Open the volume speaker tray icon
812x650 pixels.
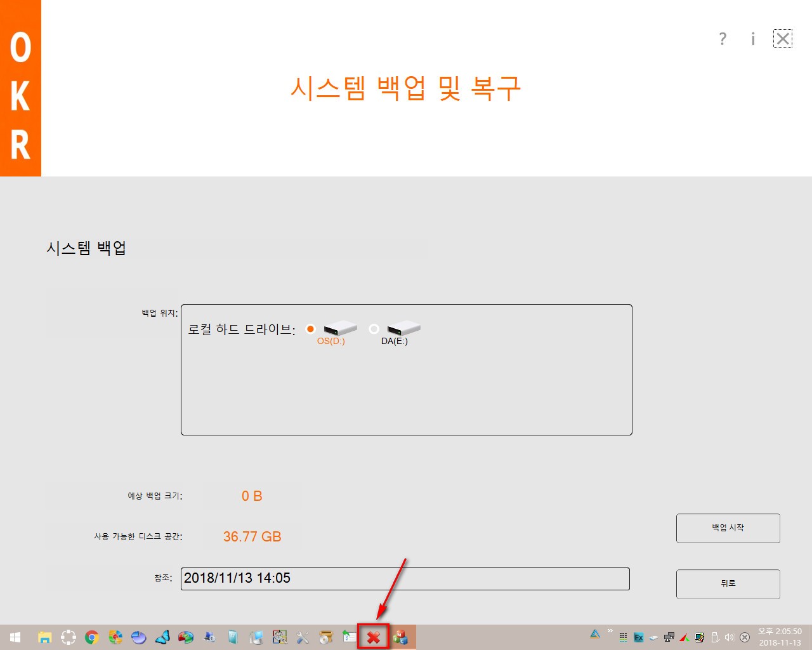[x=730, y=637]
